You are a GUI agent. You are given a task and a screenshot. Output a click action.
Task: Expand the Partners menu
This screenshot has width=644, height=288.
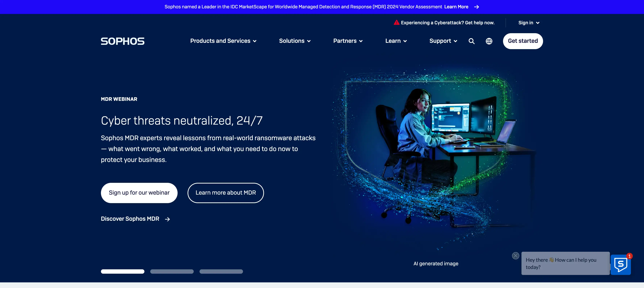[x=348, y=41]
